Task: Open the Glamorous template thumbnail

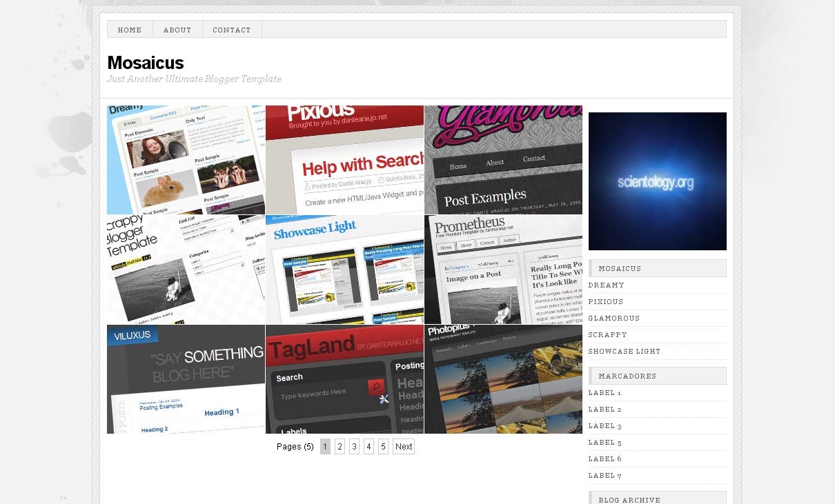Action: tap(503, 160)
